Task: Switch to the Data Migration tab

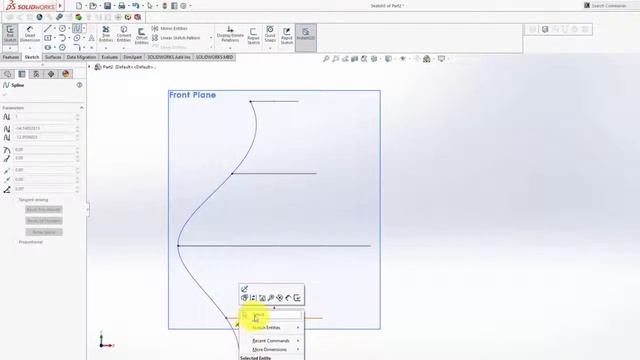Action: click(x=81, y=57)
